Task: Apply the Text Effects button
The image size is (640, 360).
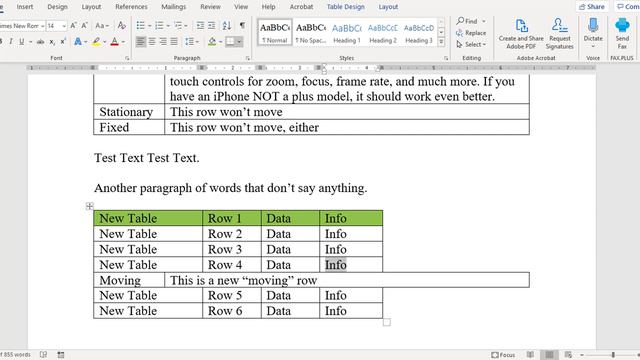Action: (x=78, y=42)
